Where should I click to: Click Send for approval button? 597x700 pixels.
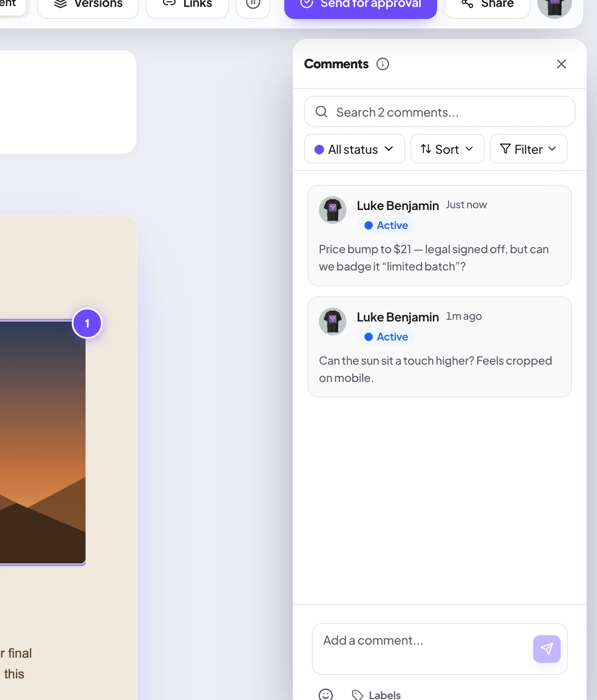[x=361, y=5]
